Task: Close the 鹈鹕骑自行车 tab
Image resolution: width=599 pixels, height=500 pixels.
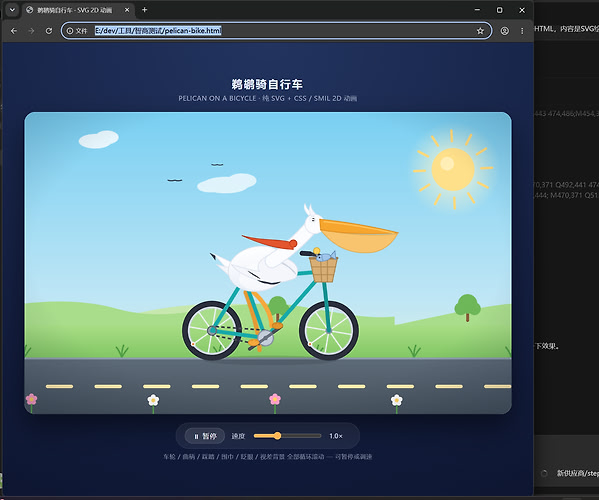Action: [127, 10]
